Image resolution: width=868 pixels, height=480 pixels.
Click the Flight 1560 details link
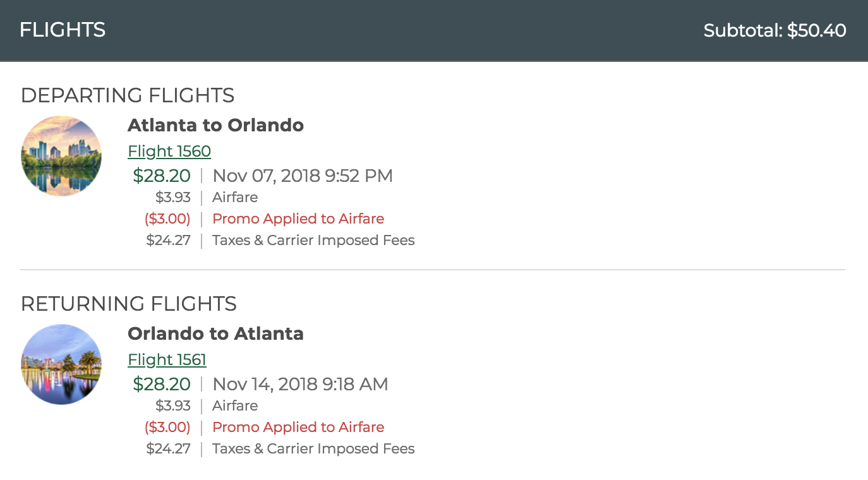click(x=169, y=151)
